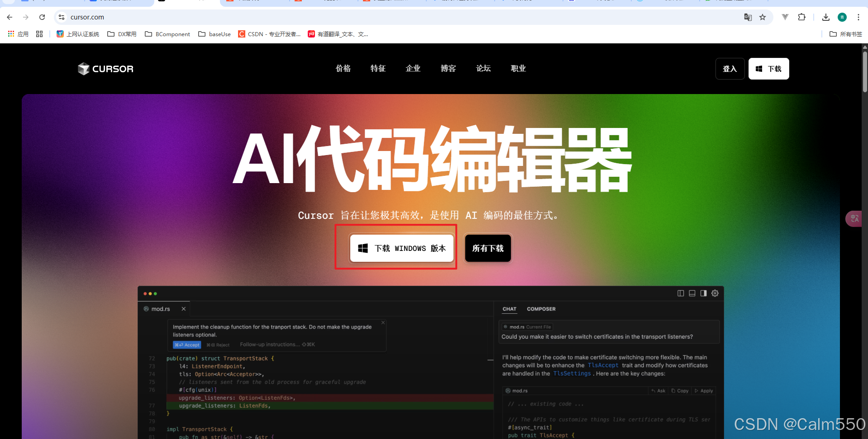Image resolution: width=868 pixels, height=439 pixels.
Task: Open the baseUse bookmark folder
Action: coord(215,34)
